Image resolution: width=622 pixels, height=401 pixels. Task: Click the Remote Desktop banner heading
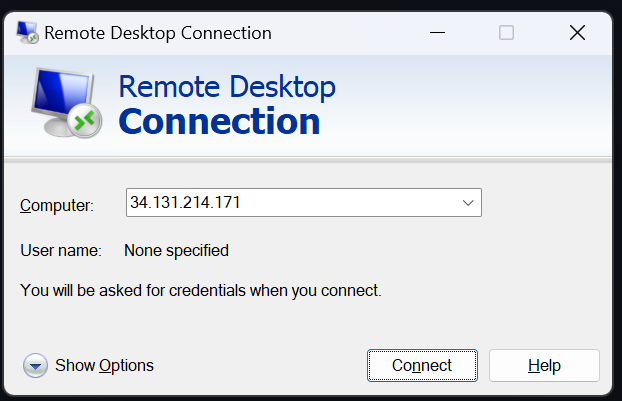coord(227,86)
